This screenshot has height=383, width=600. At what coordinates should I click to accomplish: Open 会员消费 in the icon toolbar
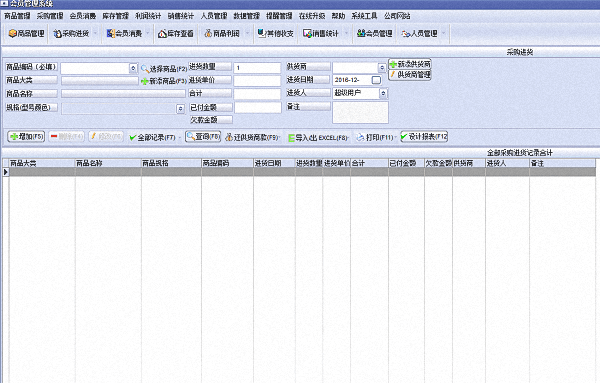124,34
